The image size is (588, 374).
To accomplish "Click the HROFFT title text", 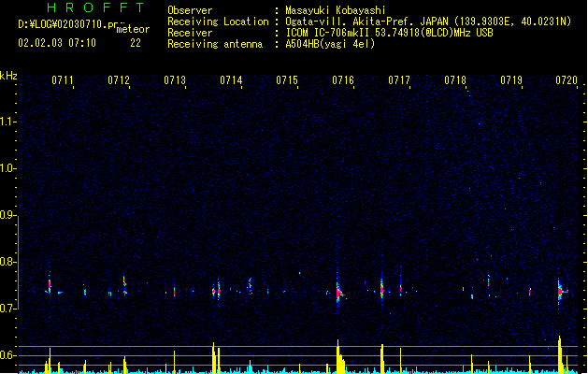I will [x=96, y=7].
